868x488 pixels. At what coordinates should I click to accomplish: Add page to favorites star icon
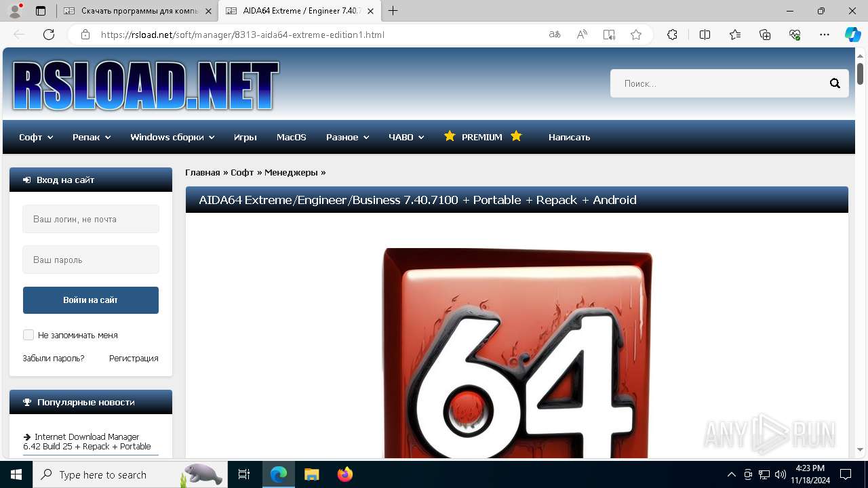[636, 35]
